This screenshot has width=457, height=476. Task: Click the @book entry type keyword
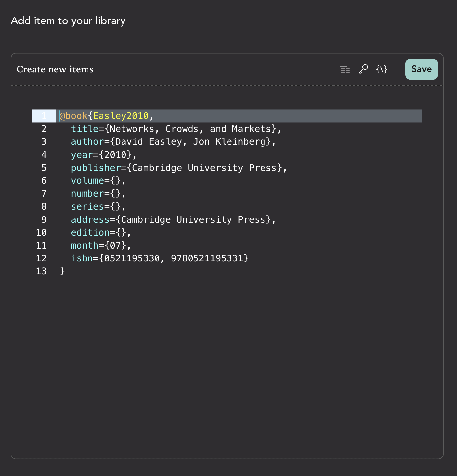click(x=73, y=116)
